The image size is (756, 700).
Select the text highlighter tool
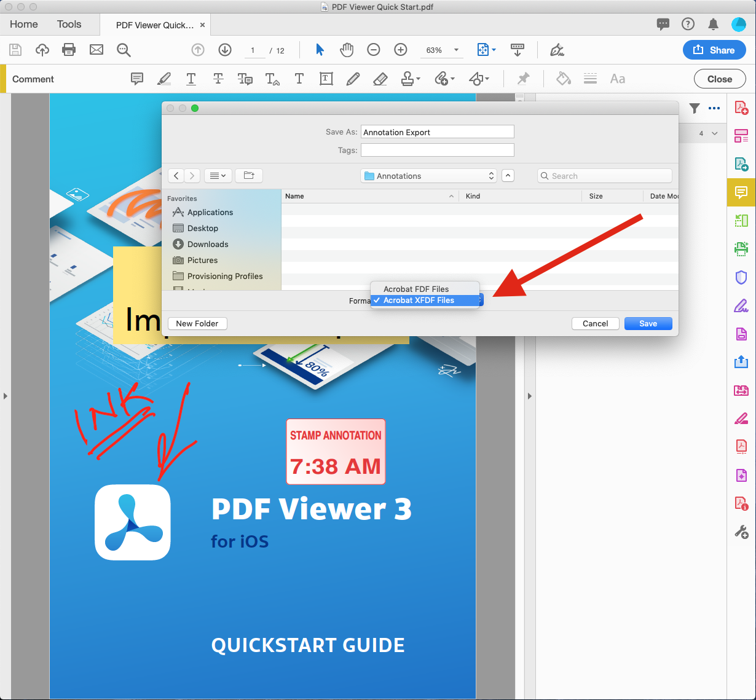164,79
